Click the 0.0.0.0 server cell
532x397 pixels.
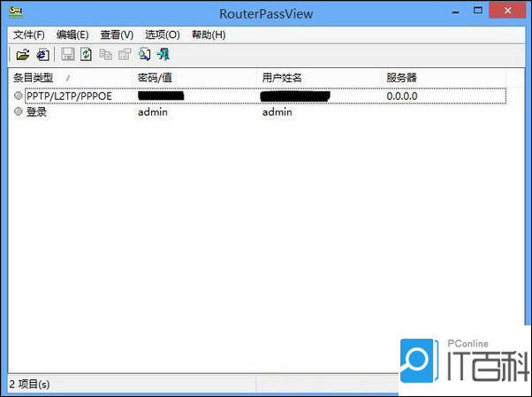point(402,96)
